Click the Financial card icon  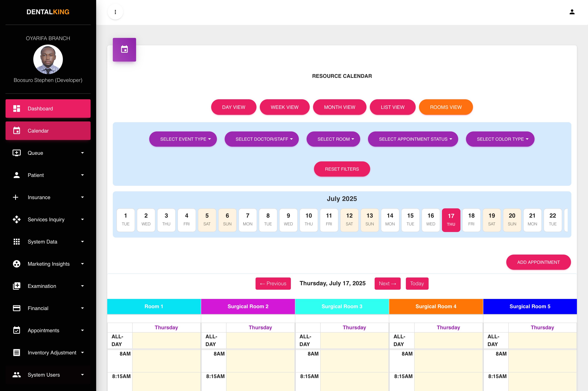click(x=16, y=308)
